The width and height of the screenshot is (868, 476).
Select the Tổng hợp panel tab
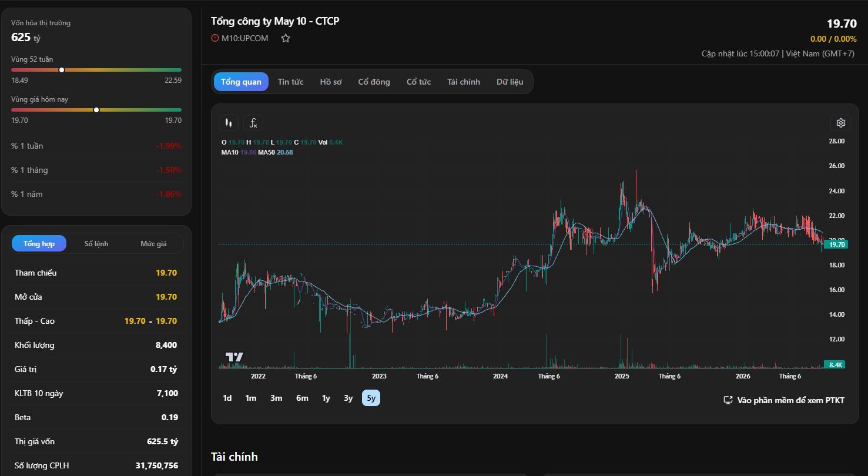(39, 243)
